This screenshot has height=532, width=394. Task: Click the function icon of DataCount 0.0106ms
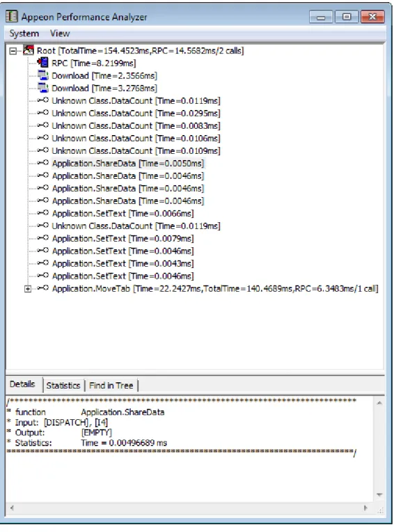(x=42, y=138)
